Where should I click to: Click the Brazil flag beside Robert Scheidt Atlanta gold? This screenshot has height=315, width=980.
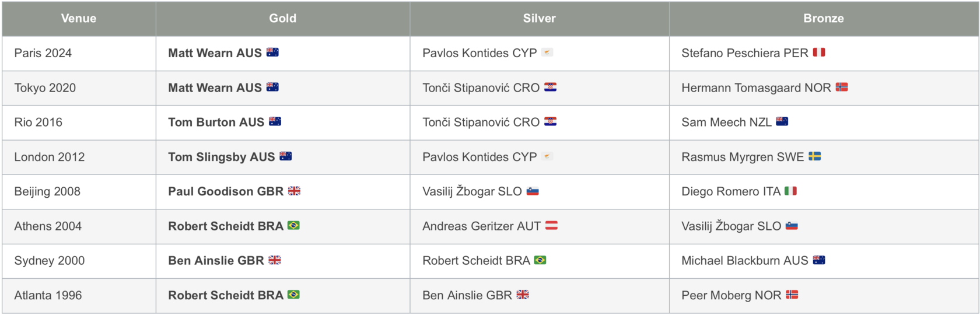[x=293, y=295]
